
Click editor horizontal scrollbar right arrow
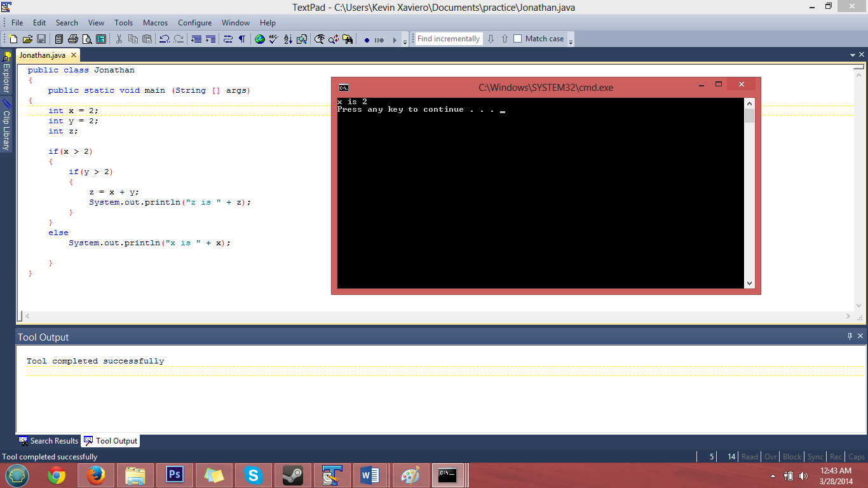coord(848,316)
